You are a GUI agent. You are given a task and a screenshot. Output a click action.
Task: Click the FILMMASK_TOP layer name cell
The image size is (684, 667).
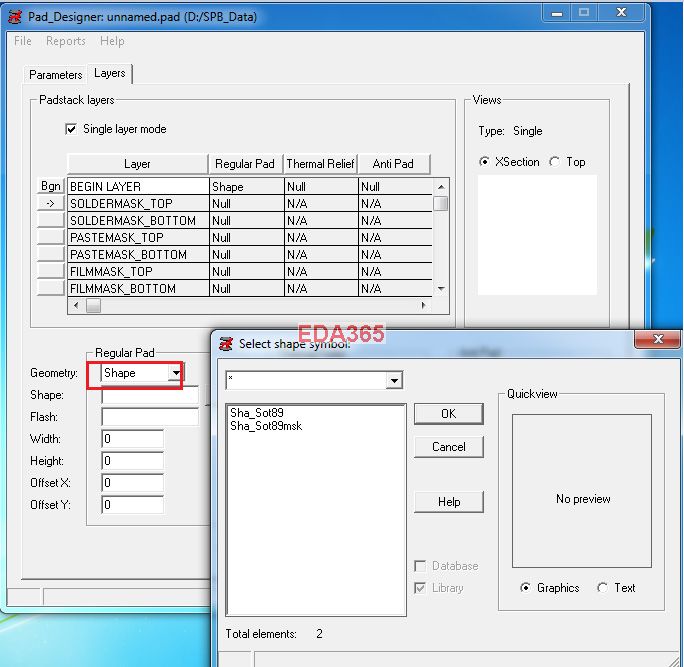(138, 272)
